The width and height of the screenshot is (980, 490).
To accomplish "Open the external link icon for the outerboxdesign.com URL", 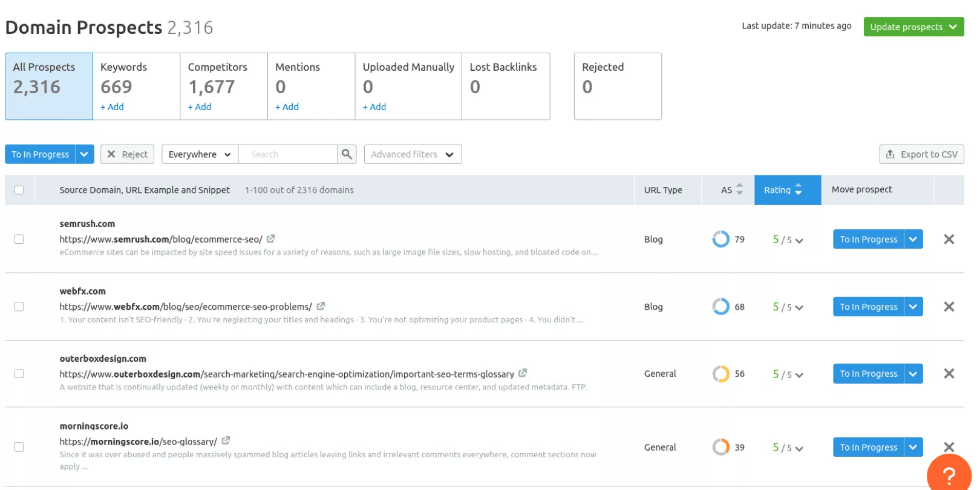I will click(x=523, y=373).
